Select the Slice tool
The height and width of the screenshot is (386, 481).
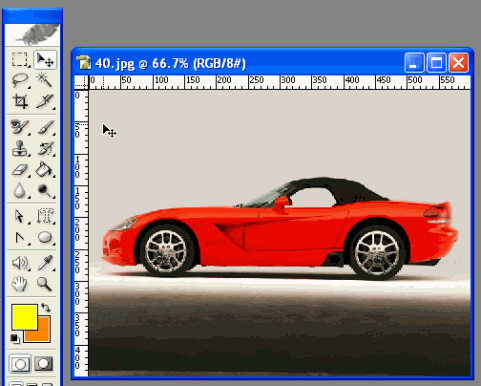45,101
